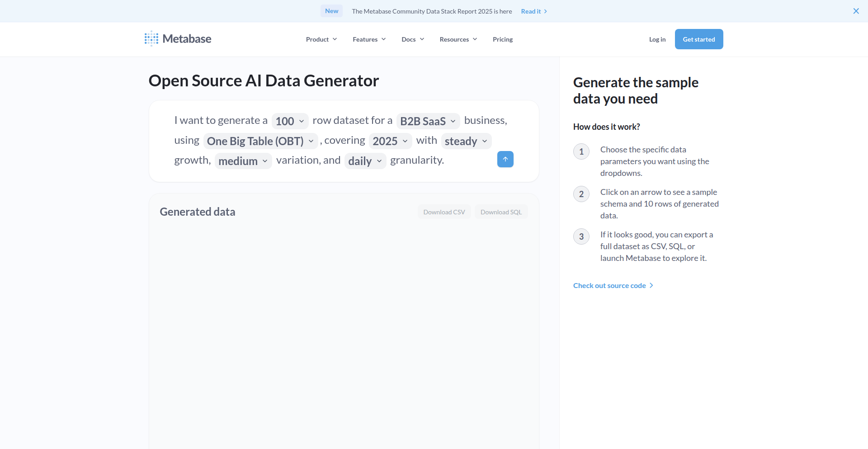Open the medium variation dropdown
Image resolution: width=868 pixels, height=449 pixels.
click(x=243, y=161)
